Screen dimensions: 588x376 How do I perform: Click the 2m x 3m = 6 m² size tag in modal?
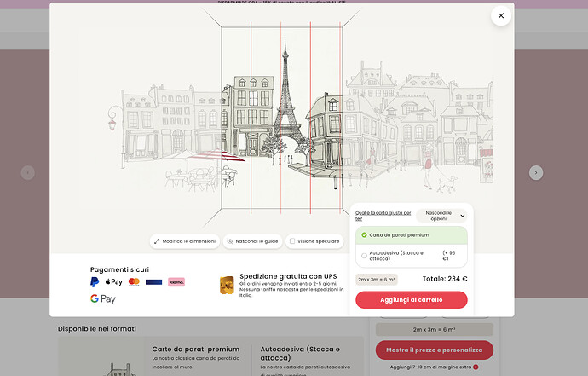(377, 279)
